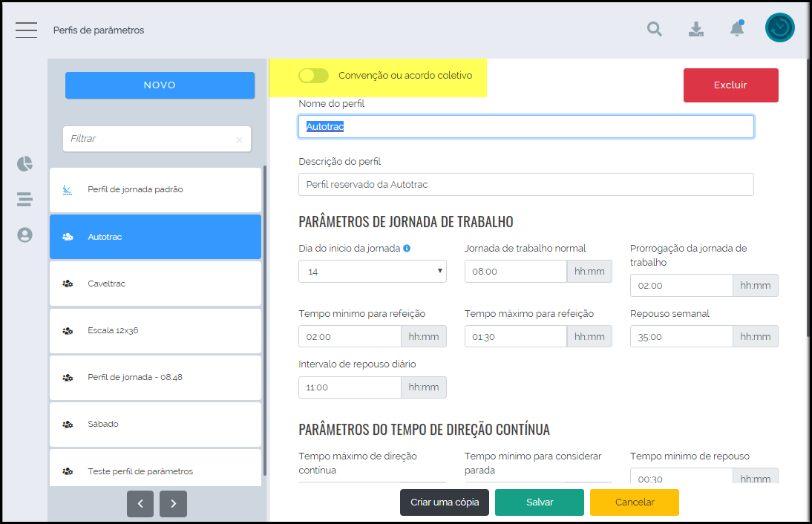This screenshot has height=524, width=812.
Task: Open the user account sidebar icon
Action: tap(24, 235)
